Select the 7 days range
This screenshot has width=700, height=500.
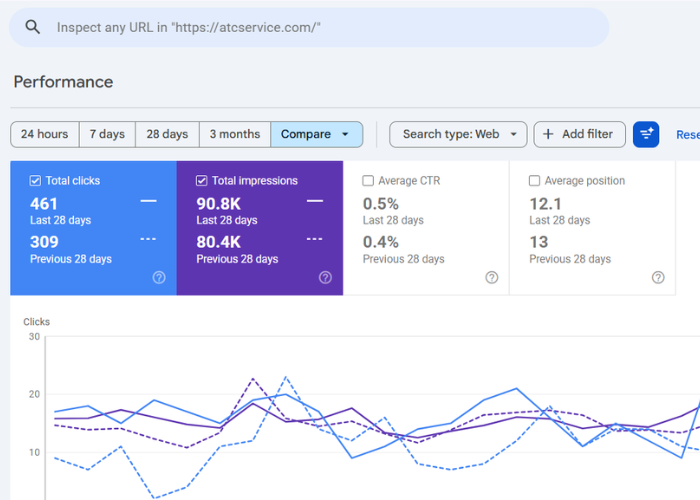coord(107,134)
